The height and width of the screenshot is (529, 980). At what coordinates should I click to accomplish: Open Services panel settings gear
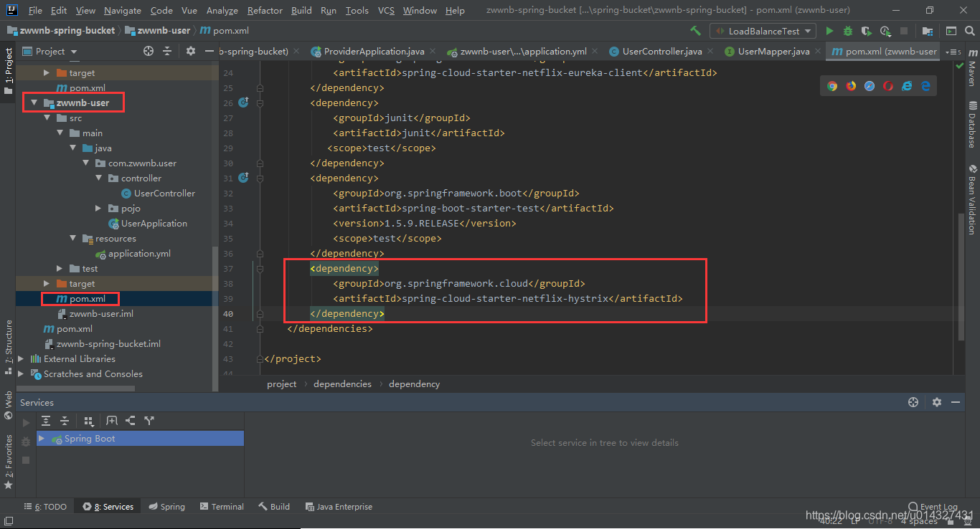click(936, 402)
